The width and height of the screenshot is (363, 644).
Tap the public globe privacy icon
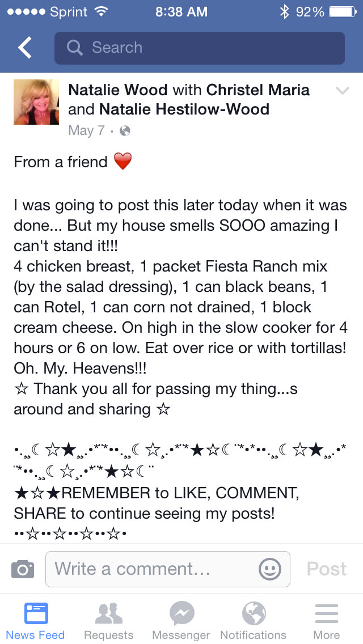coord(125,131)
